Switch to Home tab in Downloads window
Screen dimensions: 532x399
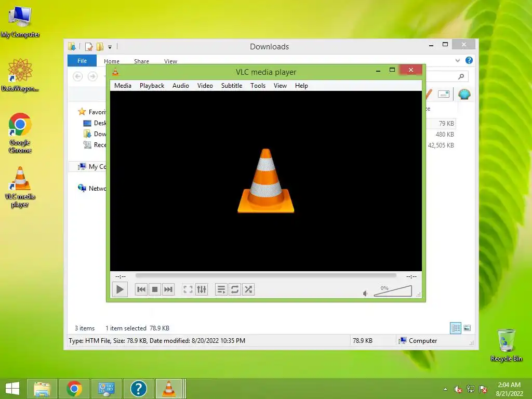[x=112, y=61]
